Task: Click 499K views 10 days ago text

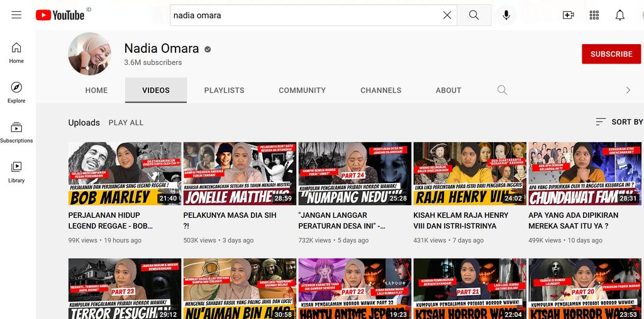Action: (565, 240)
